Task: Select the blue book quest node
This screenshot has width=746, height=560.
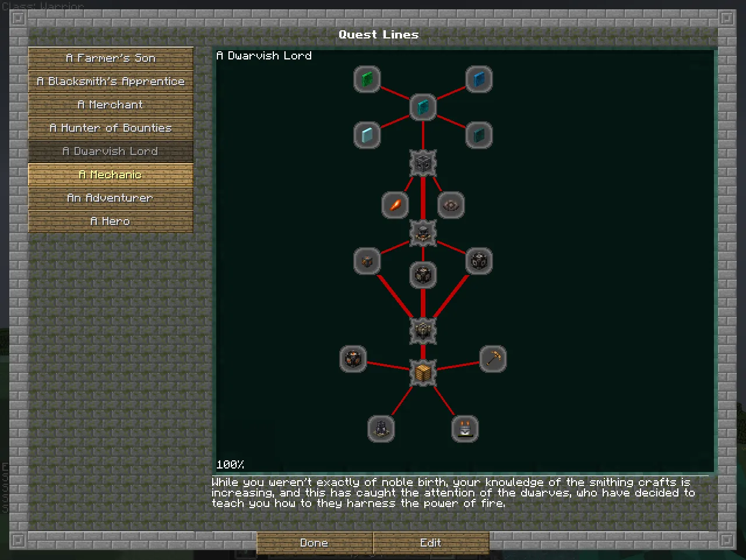Action: [x=479, y=79]
